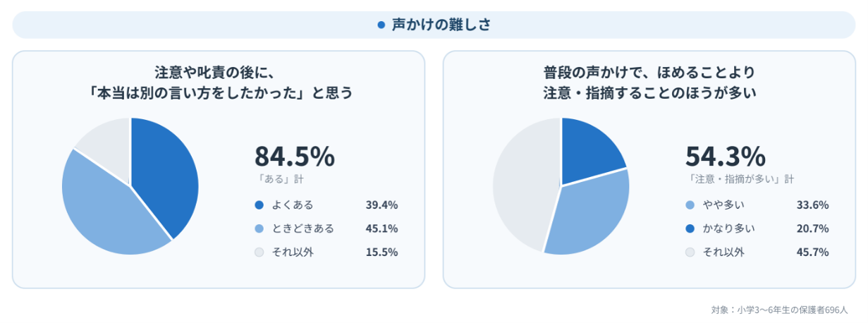Click the blue dot before 声かけの難しさ title
This screenshot has height=323, width=868.
[x=381, y=25]
